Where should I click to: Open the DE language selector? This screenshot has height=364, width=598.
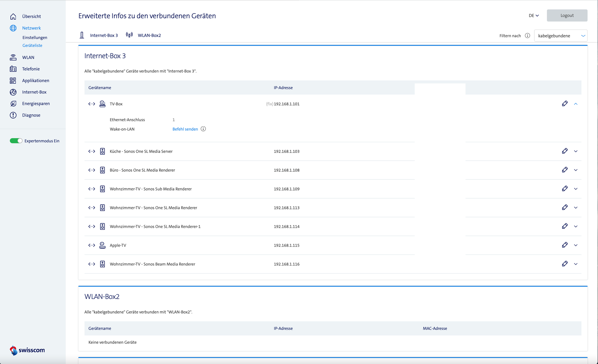pyautogui.click(x=534, y=16)
